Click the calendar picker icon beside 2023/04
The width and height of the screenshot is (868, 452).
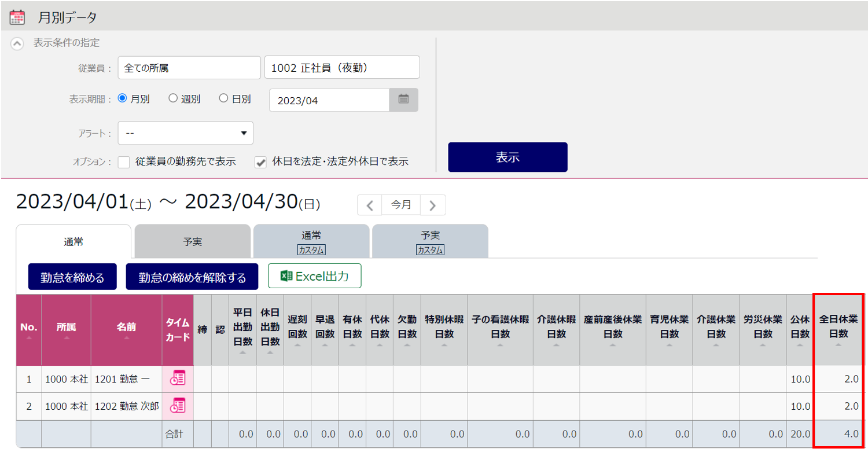click(x=403, y=100)
